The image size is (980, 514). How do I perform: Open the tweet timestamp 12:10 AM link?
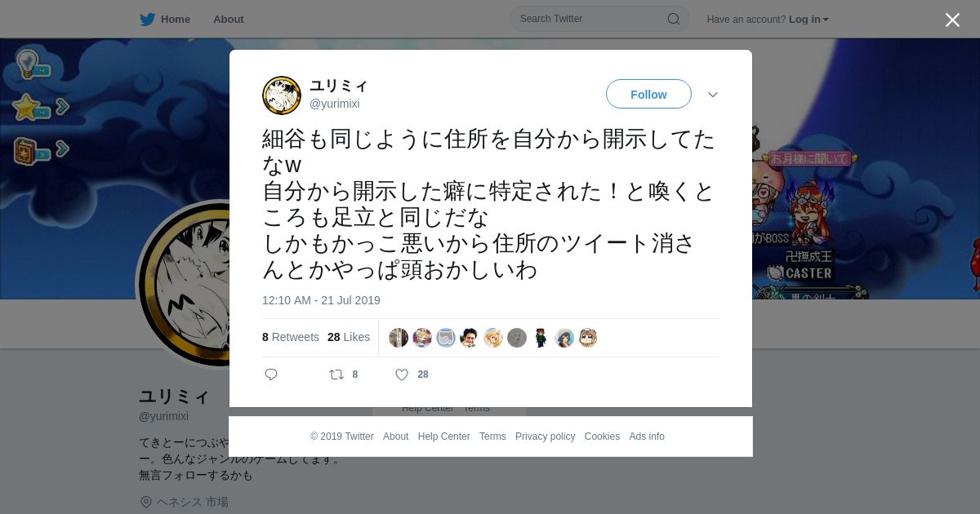coord(321,300)
